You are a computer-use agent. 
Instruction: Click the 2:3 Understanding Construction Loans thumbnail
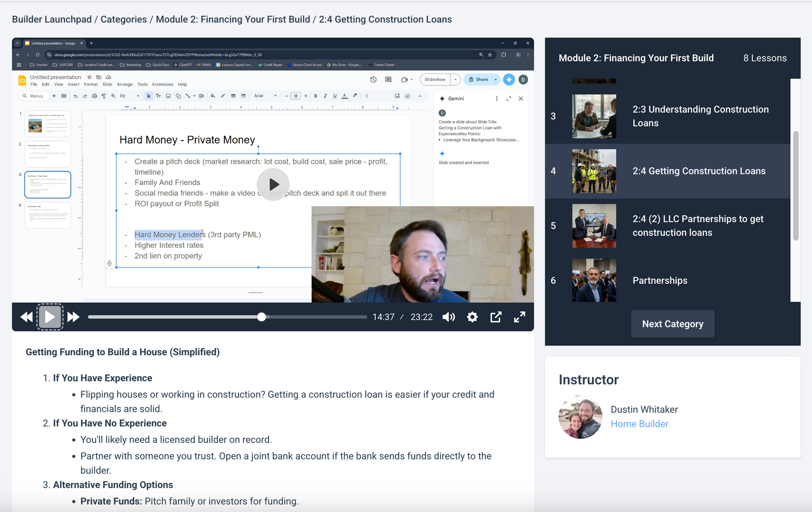pos(594,116)
